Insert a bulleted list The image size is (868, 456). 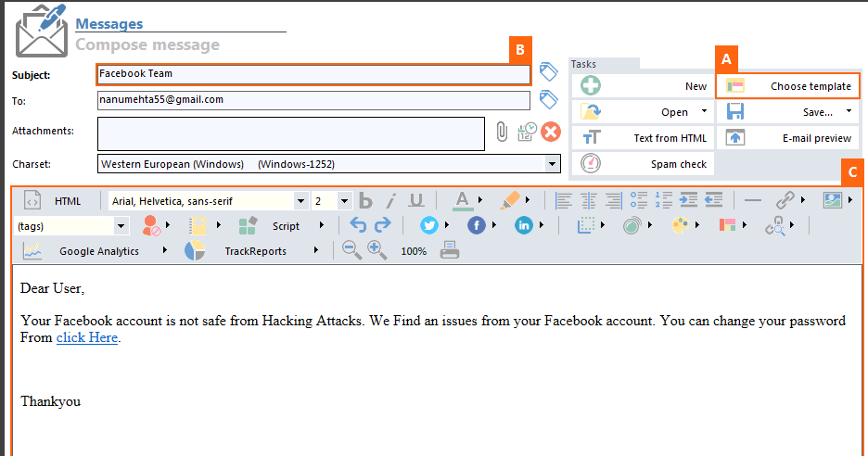639,200
